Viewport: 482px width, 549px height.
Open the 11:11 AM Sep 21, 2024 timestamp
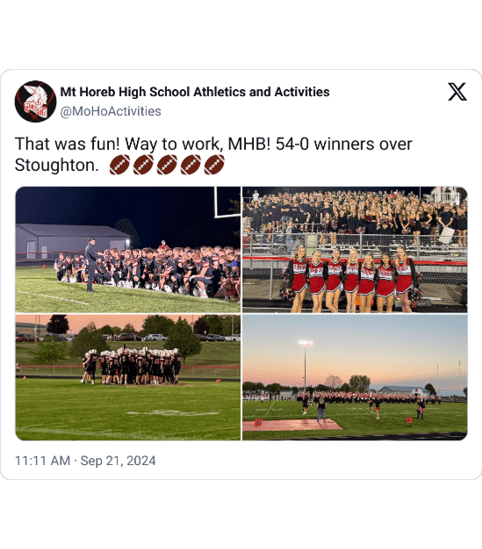(85, 460)
